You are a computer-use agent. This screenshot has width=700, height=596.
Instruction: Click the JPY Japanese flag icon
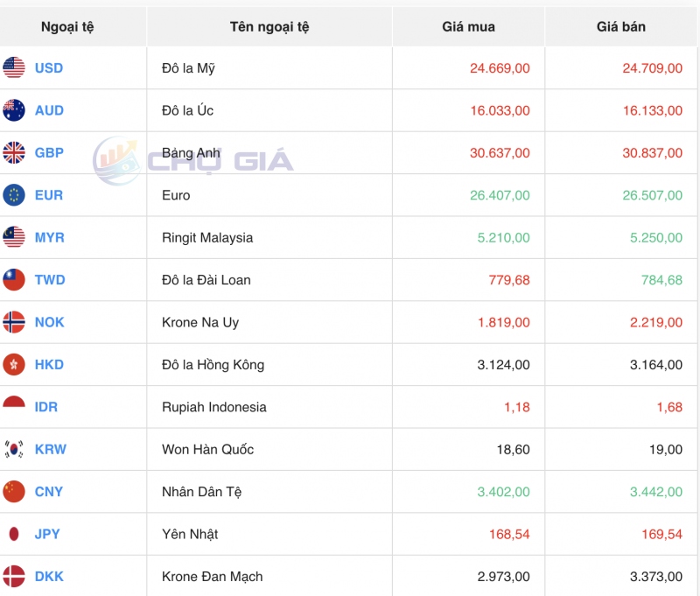point(14,534)
